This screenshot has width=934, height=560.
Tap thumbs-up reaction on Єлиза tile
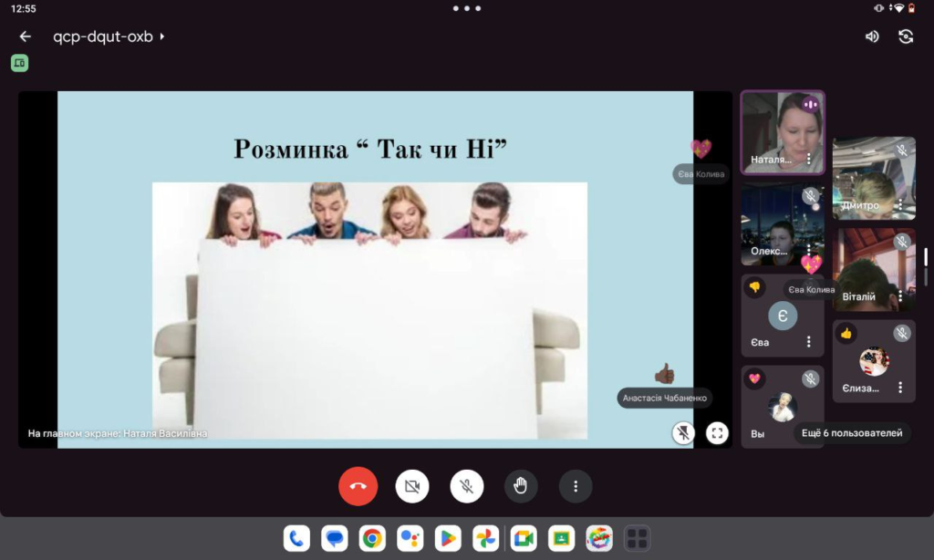(846, 333)
